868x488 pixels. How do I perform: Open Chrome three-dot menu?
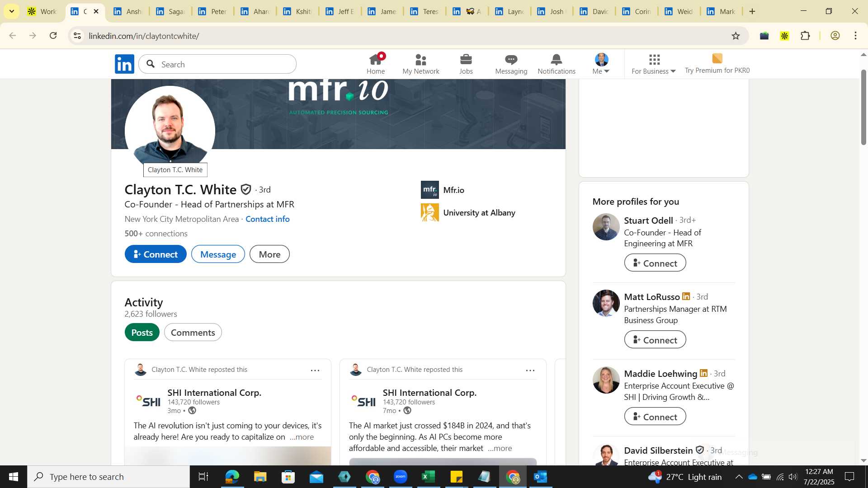point(855,36)
